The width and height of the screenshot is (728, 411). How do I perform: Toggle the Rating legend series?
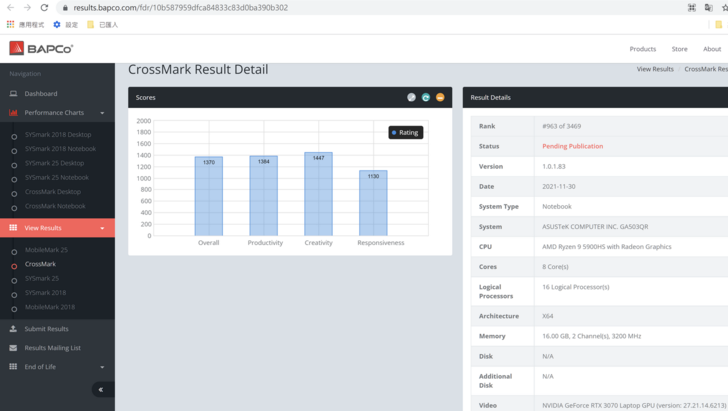click(x=405, y=132)
